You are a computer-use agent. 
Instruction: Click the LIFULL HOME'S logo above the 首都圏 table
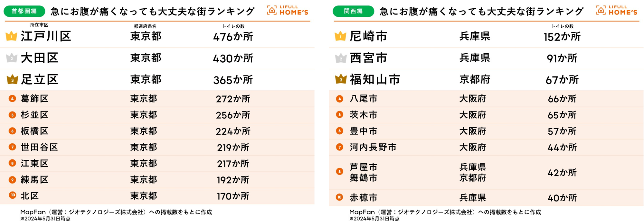click(x=288, y=11)
